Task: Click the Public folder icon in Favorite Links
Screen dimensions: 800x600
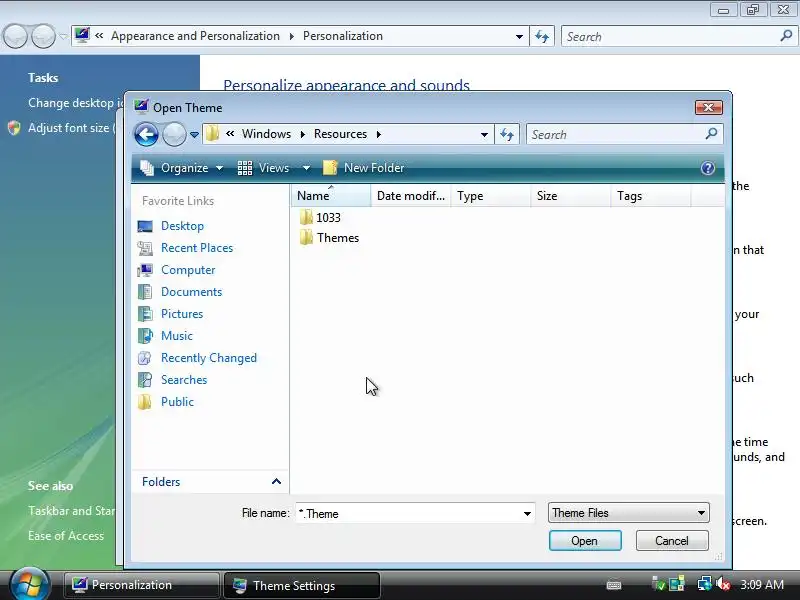Action: [145, 402]
